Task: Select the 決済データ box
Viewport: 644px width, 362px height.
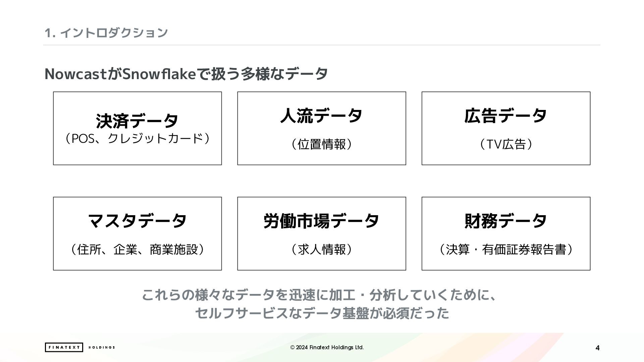Action: pos(138,128)
